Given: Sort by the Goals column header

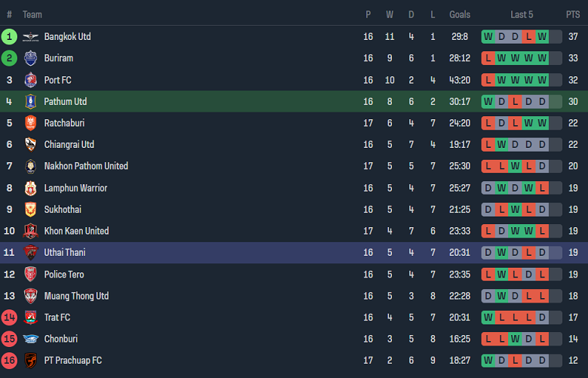Looking at the screenshot, I should pos(460,14).
